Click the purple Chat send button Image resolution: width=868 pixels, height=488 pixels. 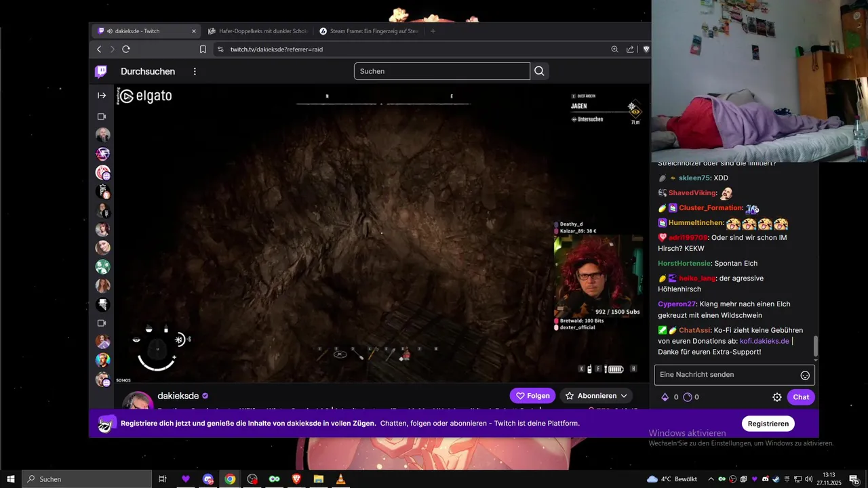tap(801, 397)
